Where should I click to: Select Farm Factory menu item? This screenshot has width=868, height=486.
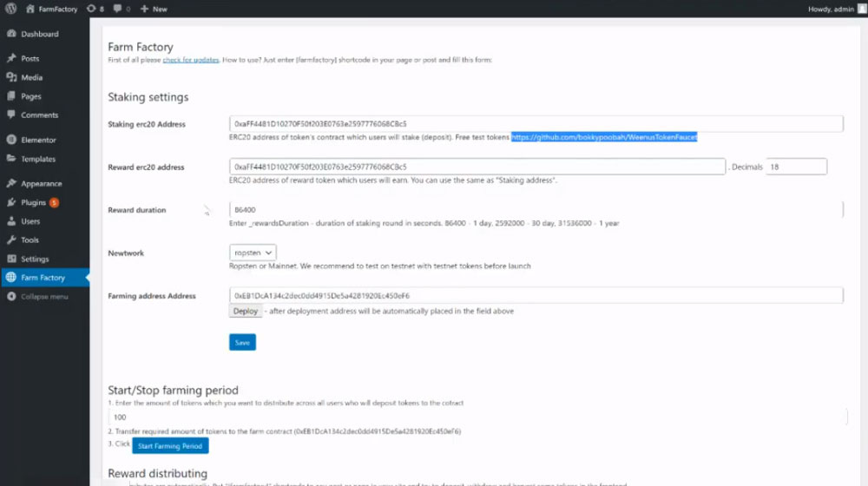coord(45,278)
